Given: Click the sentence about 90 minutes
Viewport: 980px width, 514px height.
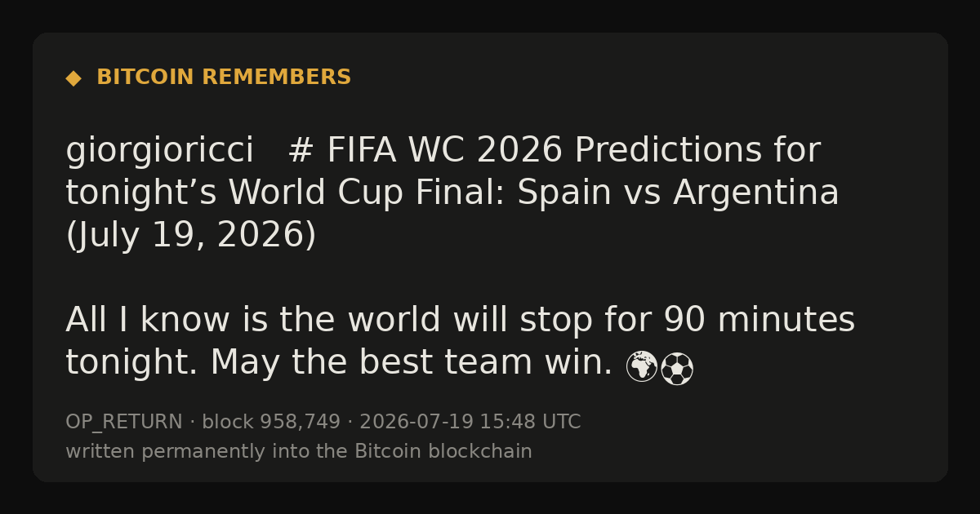Looking at the screenshot, I should coord(460,320).
